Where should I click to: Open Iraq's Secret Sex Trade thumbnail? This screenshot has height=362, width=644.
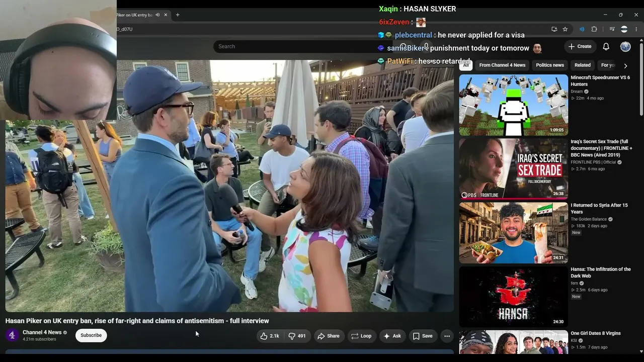pyautogui.click(x=514, y=169)
